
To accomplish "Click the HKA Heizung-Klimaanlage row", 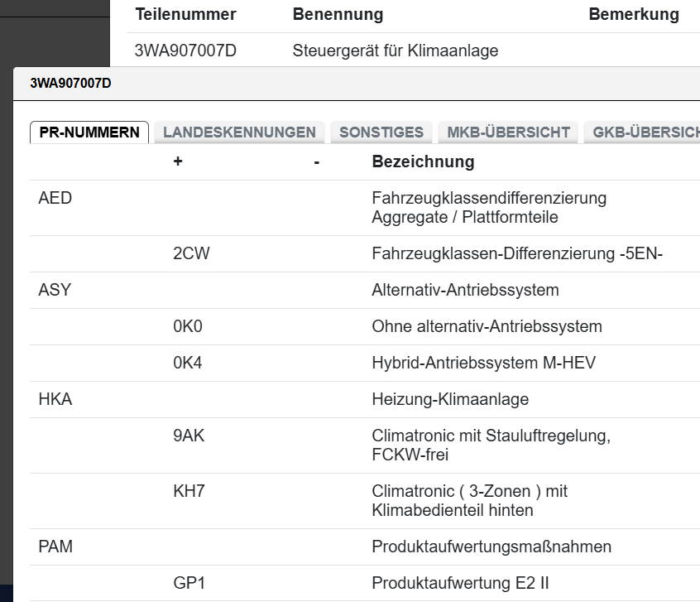I will [55, 400].
